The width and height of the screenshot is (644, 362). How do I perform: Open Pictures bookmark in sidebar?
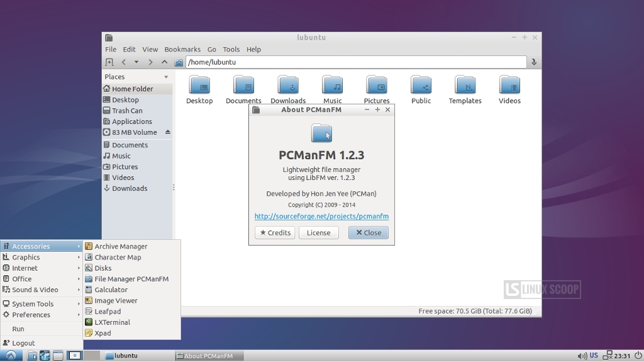[x=137, y=167]
